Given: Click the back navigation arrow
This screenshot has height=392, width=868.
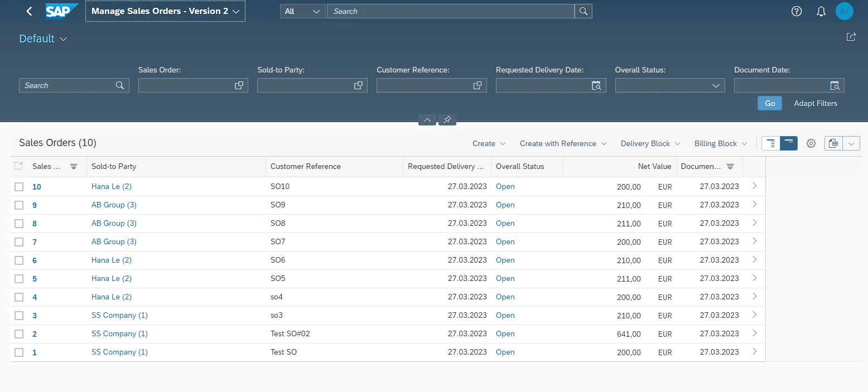Looking at the screenshot, I should (x=30, y=11).
